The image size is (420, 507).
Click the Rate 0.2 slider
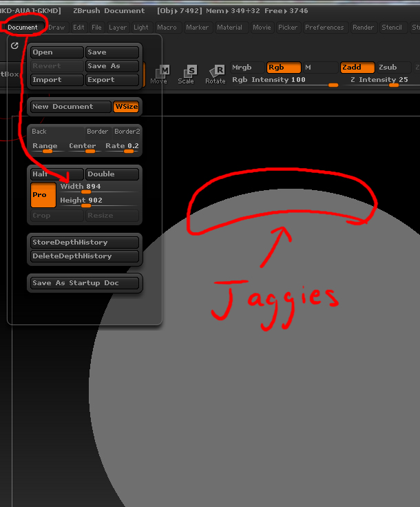coord(122,147)
